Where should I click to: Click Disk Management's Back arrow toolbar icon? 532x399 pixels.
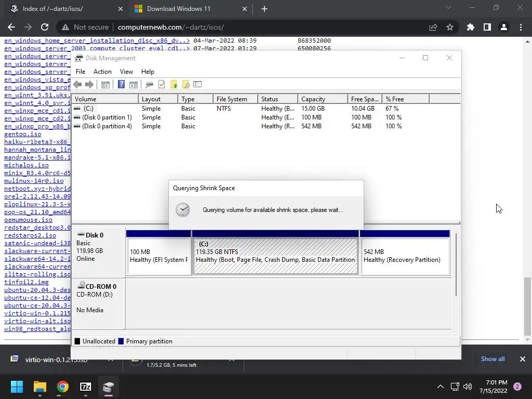[77, 85]
